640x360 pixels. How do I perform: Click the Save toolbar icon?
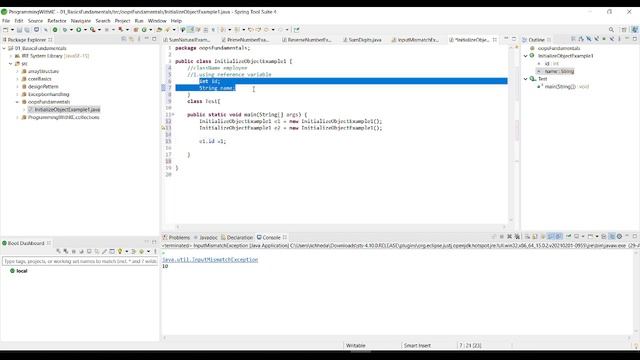pos(19,30)
